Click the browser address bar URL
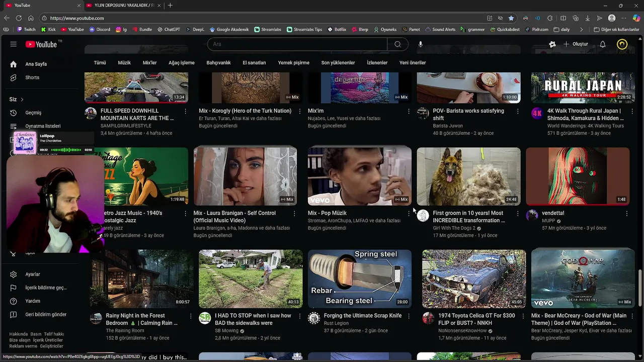This screenshot has width=644, height=362. tap(77, 18)
